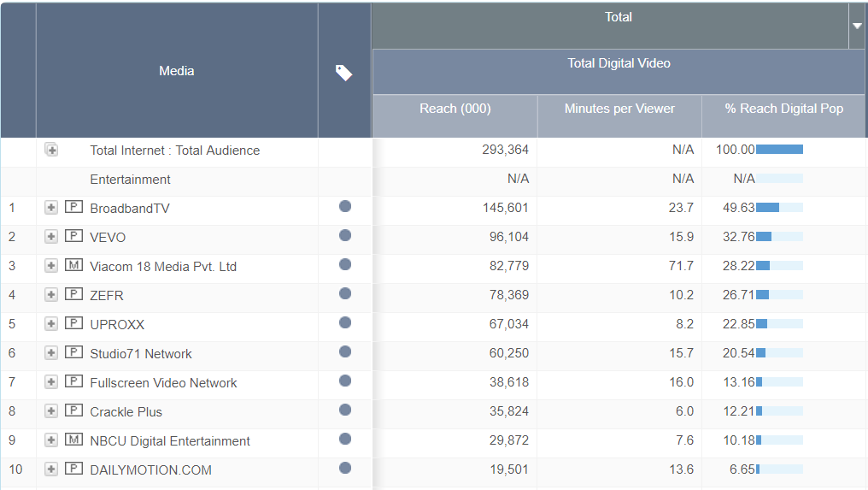Click the tag dot in ZEFR row
This screenshot has height=490, width=868.
click(x=345, y=293)
